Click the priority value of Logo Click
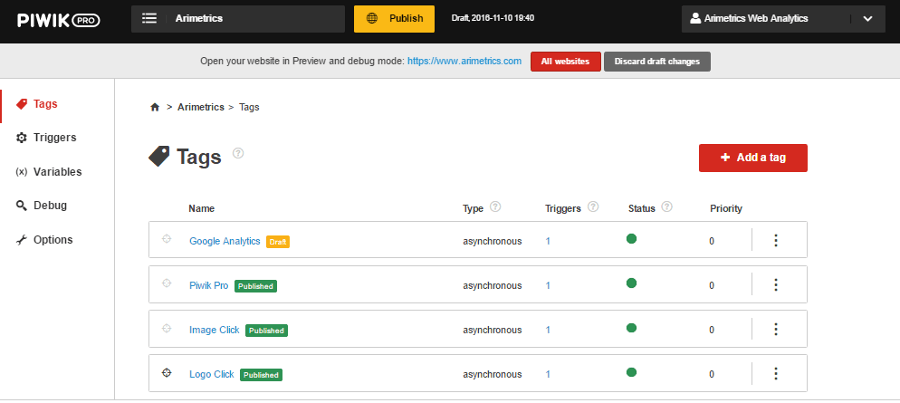The image size is (900, 403). [712, 374]
